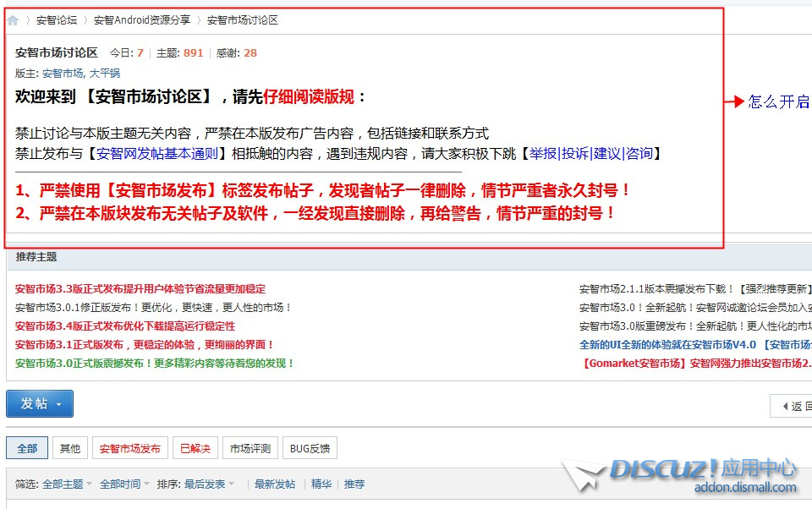This screenshot has height=509, width=812.
Task: Click the 精华 filter link
Action: [321, 484]
